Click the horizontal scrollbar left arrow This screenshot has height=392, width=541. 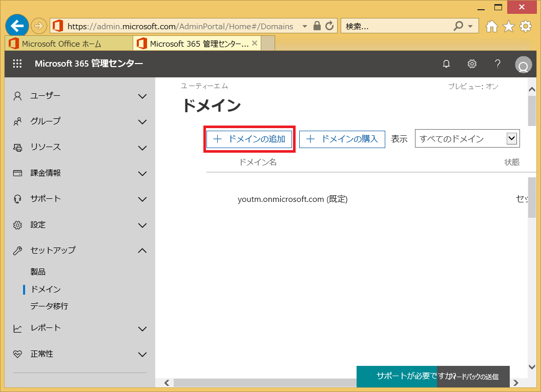pyautogui.click(x=167, y=383)
